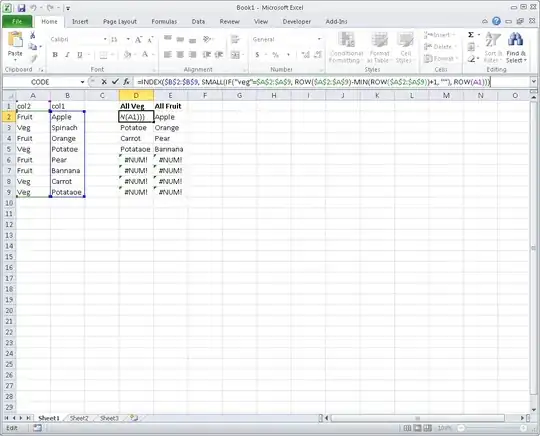The image size is (540, 436).
Task: Click the AutoSum sigma icon
Action: pos(471,35)
